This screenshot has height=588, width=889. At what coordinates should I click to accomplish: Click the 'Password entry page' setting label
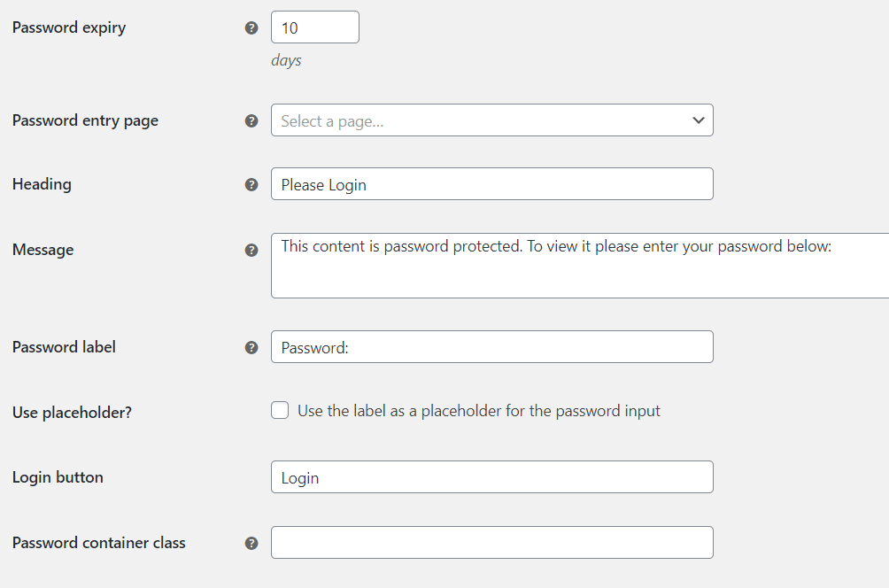pyautogui.click(x=86, y=120)
